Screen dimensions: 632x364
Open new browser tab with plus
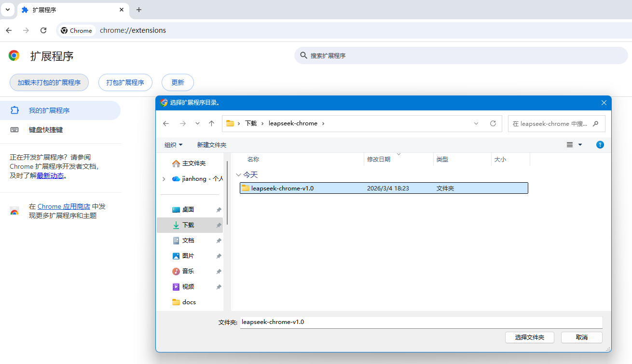point(139,10)
